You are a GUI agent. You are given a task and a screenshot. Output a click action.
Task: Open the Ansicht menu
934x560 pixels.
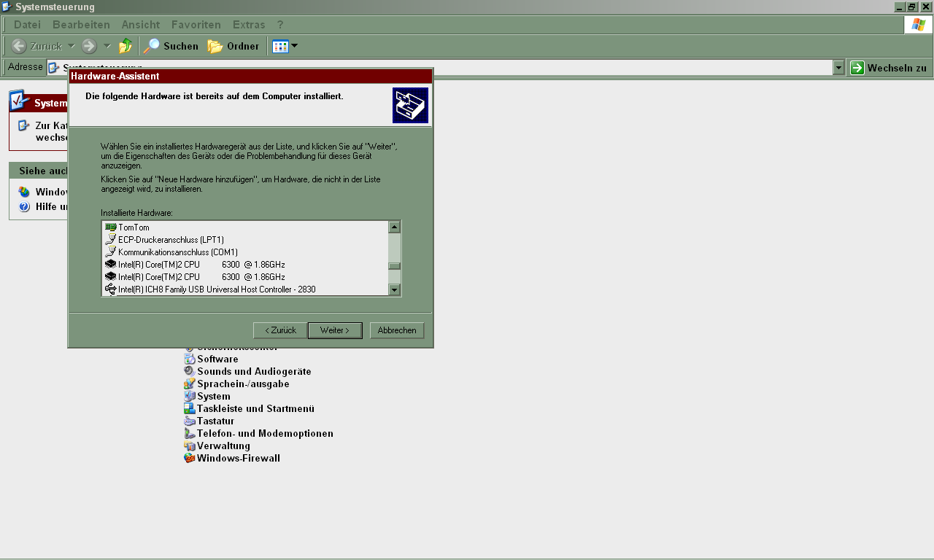[x=140, y=25]
